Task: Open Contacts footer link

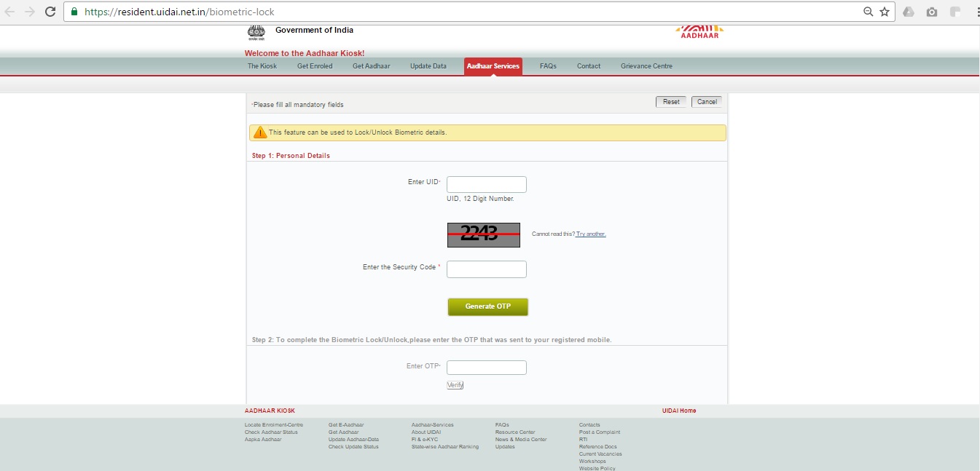Action: [x=589, y=424]
